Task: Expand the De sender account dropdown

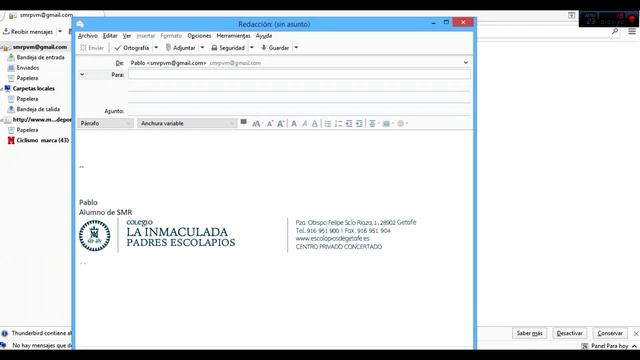Action: click(466, 63)
